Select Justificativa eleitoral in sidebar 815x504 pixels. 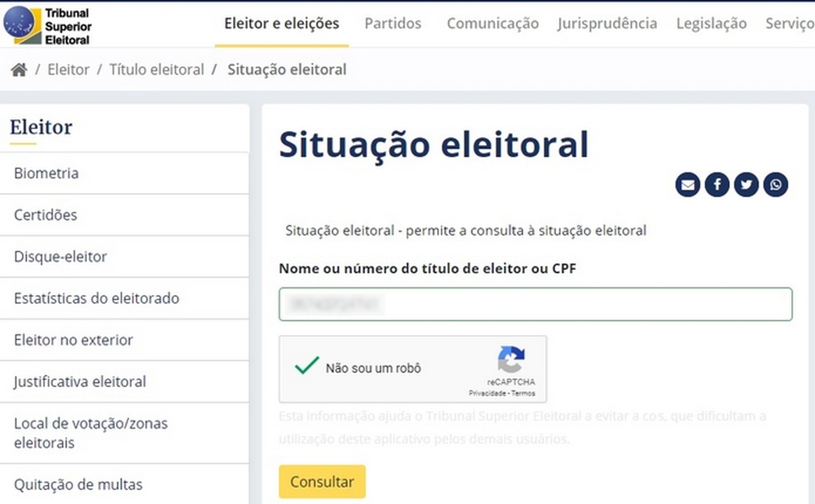point(80,381)
